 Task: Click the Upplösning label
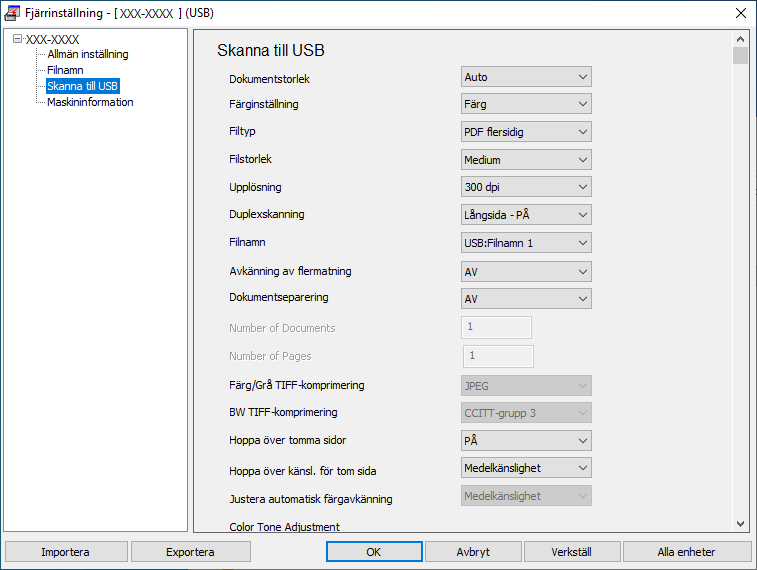point(255,187)
